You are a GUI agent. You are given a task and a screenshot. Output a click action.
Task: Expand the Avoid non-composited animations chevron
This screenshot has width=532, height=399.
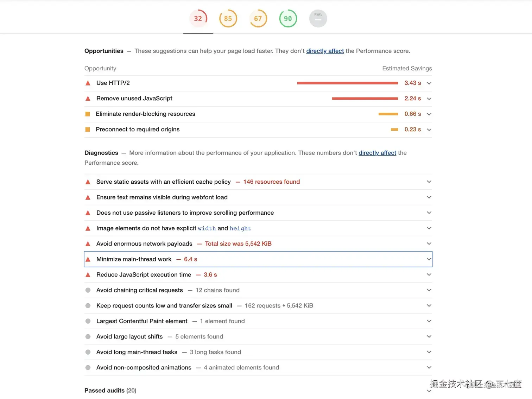click(x=429, y=367)
